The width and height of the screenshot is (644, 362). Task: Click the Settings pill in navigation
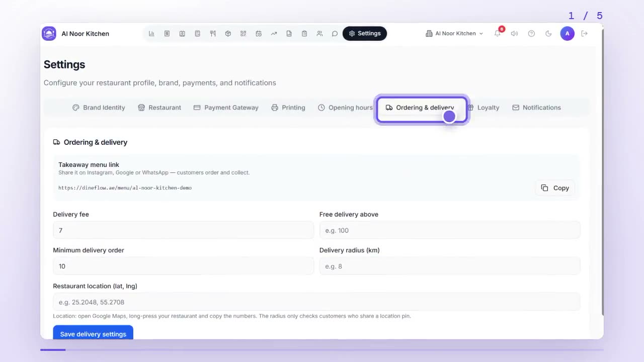point(365,34)
